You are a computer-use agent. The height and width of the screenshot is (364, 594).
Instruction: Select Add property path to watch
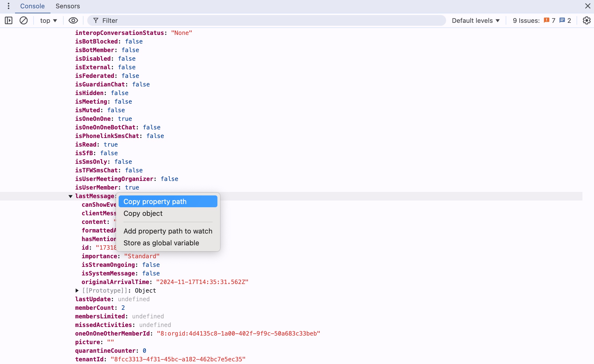point(168,231)
